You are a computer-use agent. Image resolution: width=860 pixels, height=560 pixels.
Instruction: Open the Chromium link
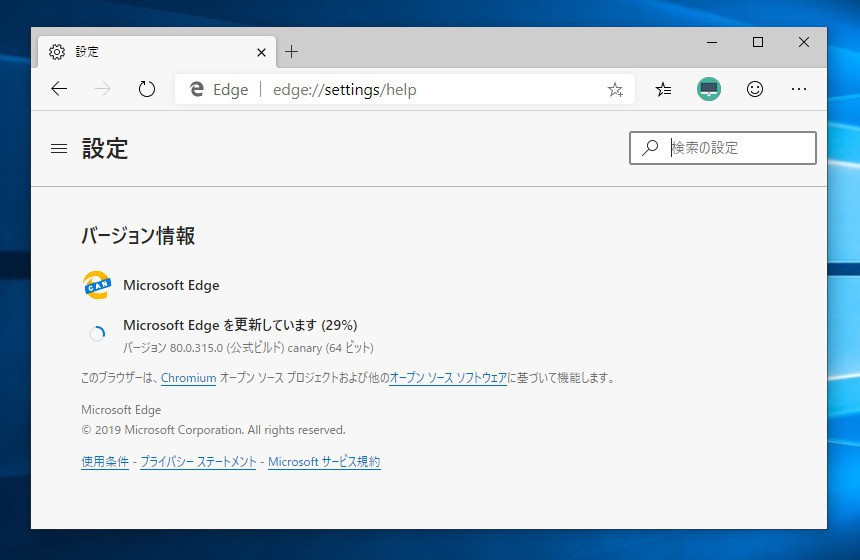pyautogui.click(x=188, y=378)
